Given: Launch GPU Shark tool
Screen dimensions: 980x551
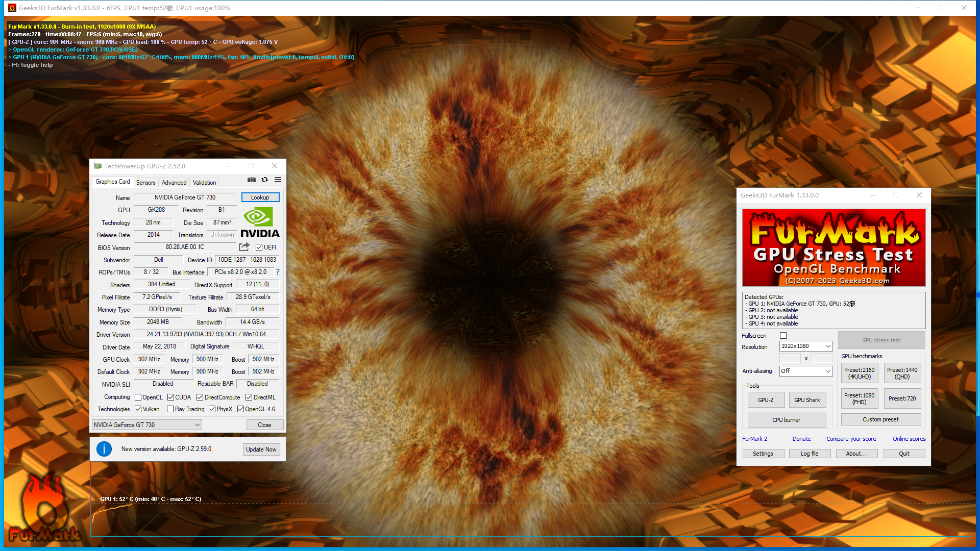Looking at the screenshot, I should point(807,400).
